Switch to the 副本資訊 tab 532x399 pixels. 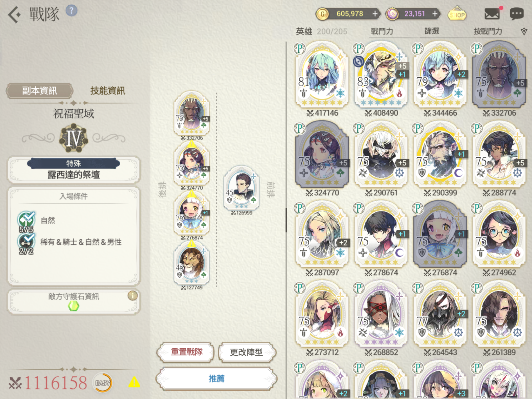click(x=39, y=91)
